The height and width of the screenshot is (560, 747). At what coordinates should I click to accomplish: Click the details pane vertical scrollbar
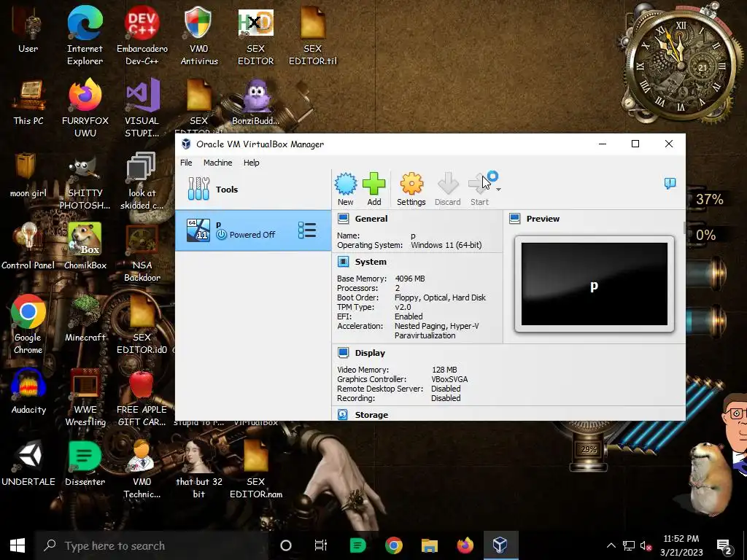(x=684, y=227)
